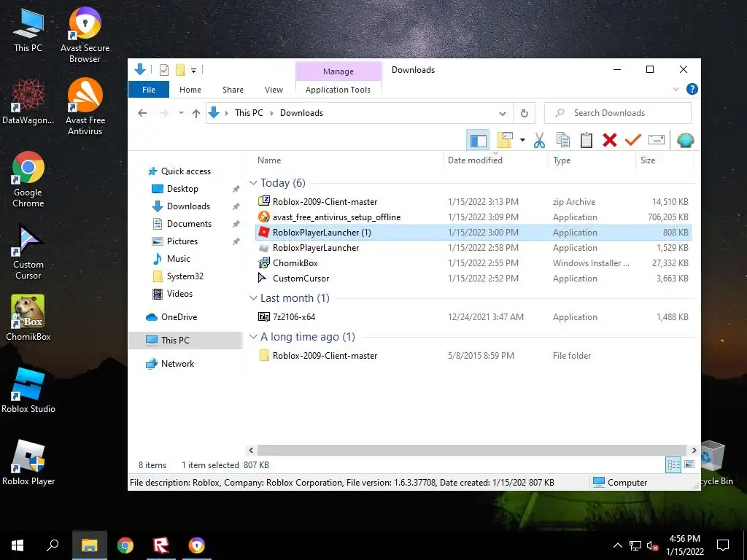Toggle the preview pane layout button
The width and height of the screenshot is (747, 560).
[x=479, y=140]
